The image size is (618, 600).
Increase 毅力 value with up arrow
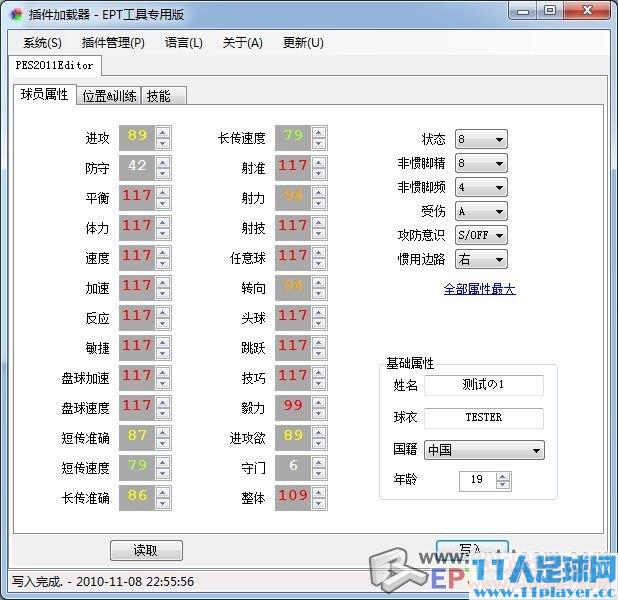[x=319, y=402]
